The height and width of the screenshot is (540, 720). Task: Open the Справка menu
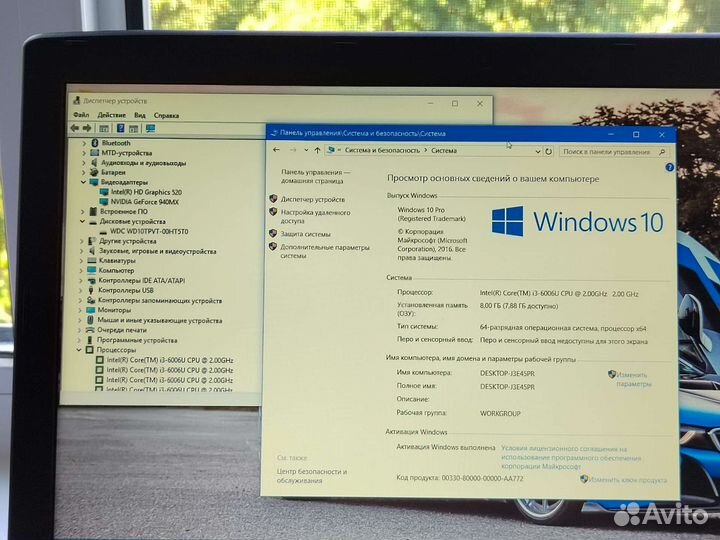(x=166, y=115)
